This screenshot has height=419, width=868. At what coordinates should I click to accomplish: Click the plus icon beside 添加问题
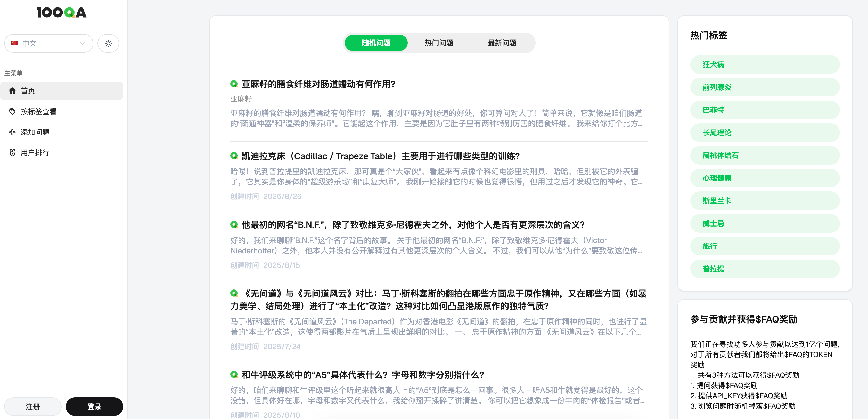click(12, 132)
